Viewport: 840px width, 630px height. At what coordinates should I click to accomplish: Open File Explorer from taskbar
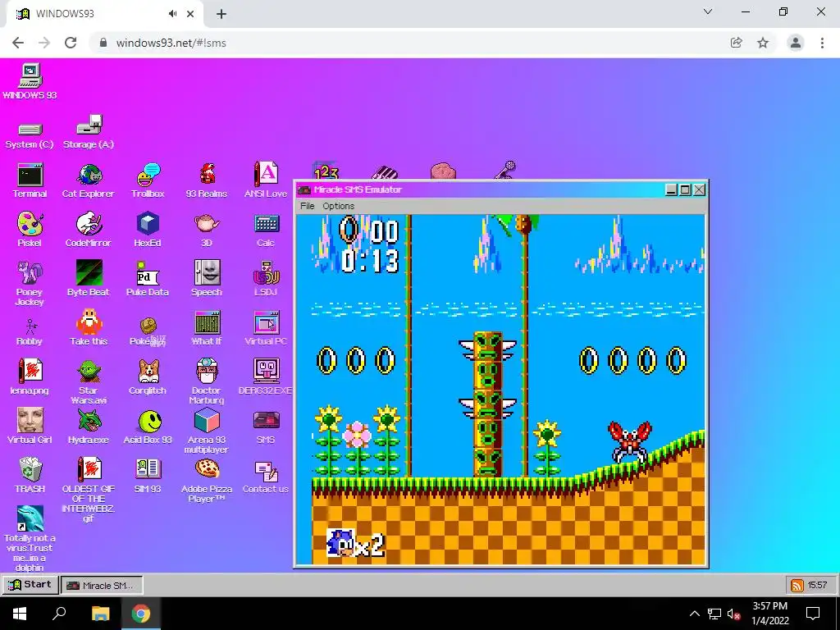(x=100, y=613)
